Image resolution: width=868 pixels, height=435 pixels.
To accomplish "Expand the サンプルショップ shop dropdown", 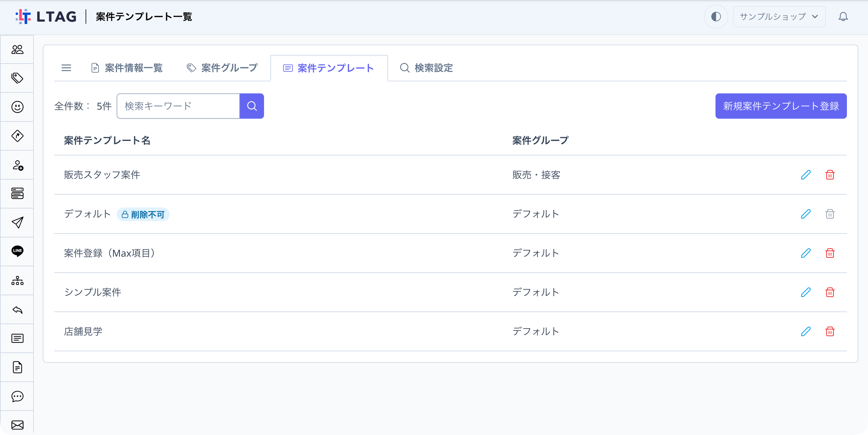I will [x=779, y=17].
